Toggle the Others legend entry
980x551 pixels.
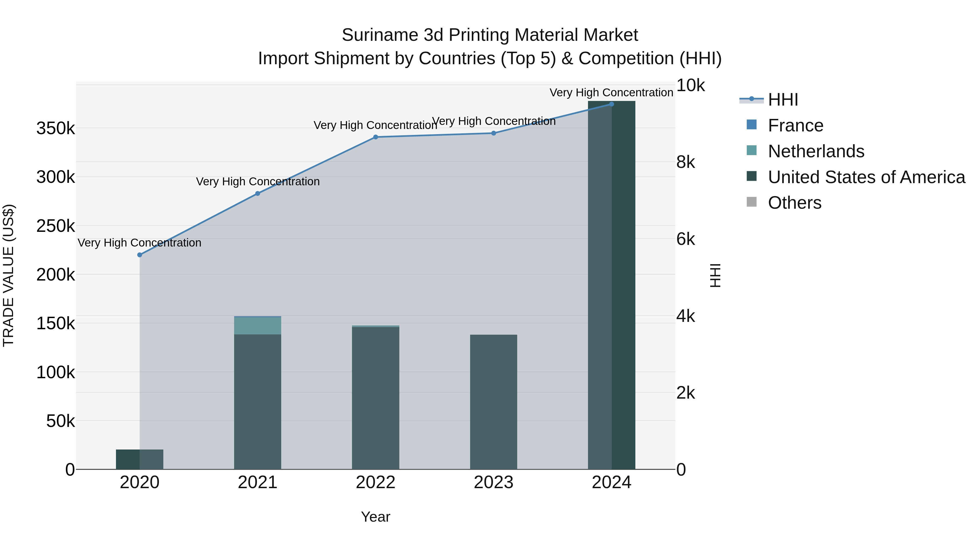coord(784,203)
